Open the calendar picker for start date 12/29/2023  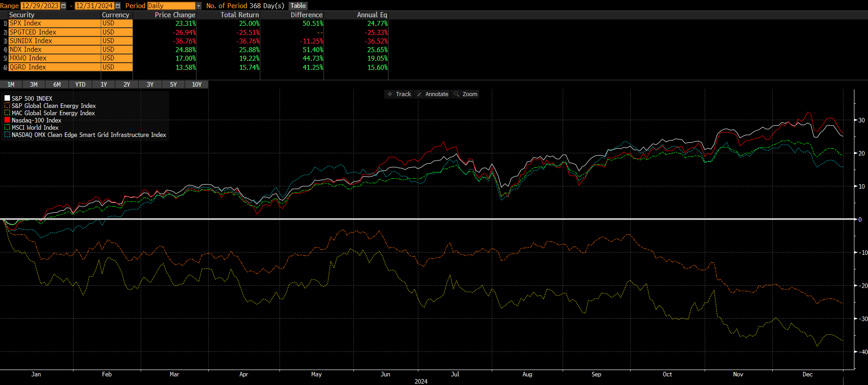[63, 6]
